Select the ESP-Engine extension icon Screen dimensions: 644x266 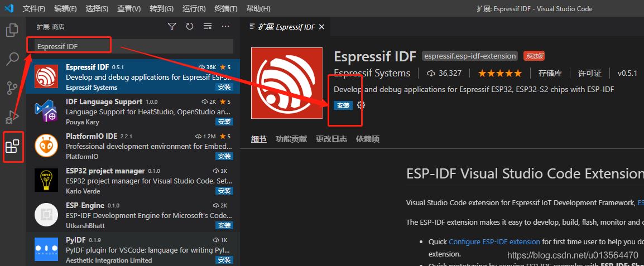[46, 215]
